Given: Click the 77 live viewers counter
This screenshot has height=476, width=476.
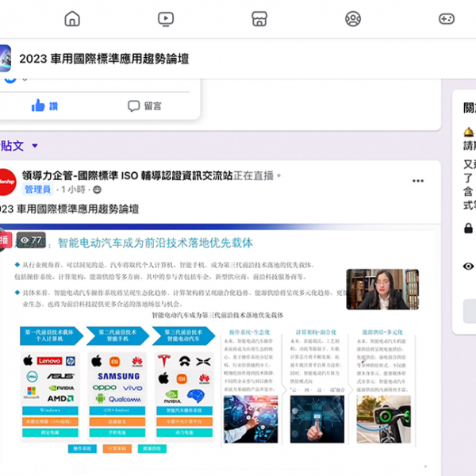Looking at the screenshot, I should pyautogui.click(x=32, y=240).
